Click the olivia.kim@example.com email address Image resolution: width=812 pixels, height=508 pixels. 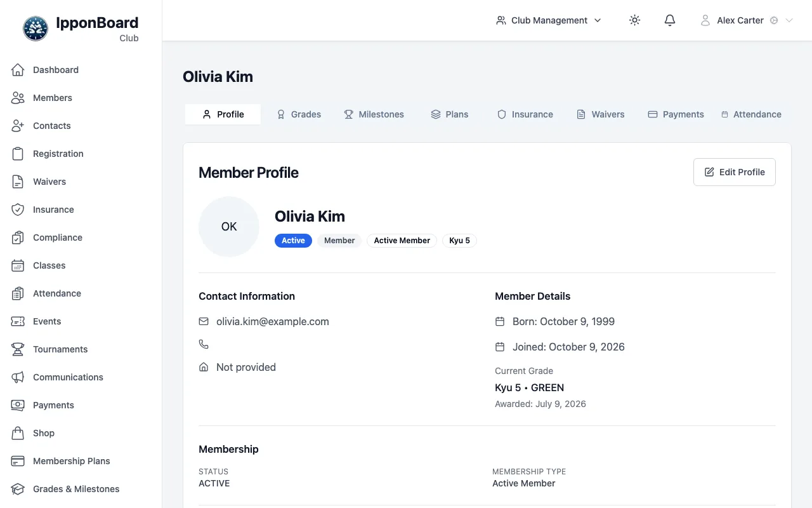tap(273, 321)
